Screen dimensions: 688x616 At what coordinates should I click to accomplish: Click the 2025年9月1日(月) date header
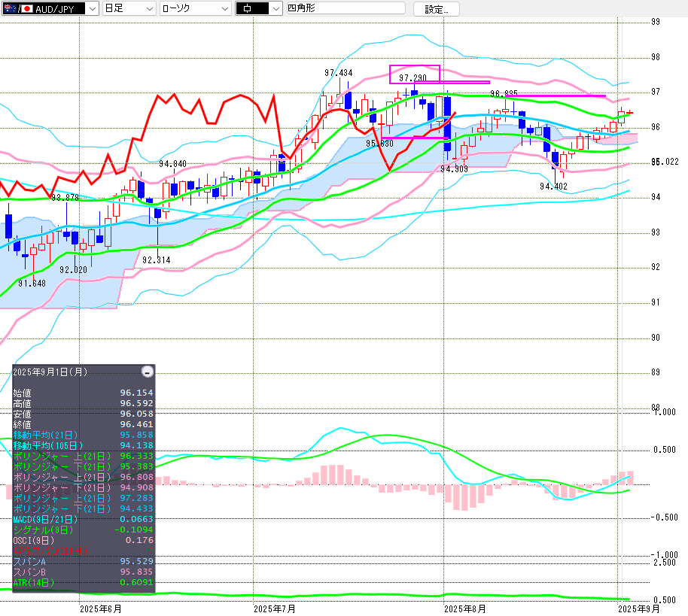(50, 372)
